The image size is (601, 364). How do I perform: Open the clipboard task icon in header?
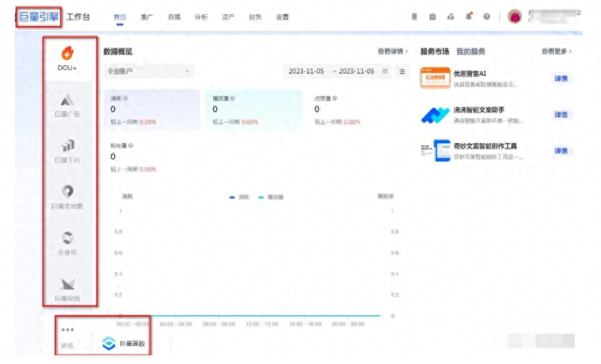coord(432,17)
